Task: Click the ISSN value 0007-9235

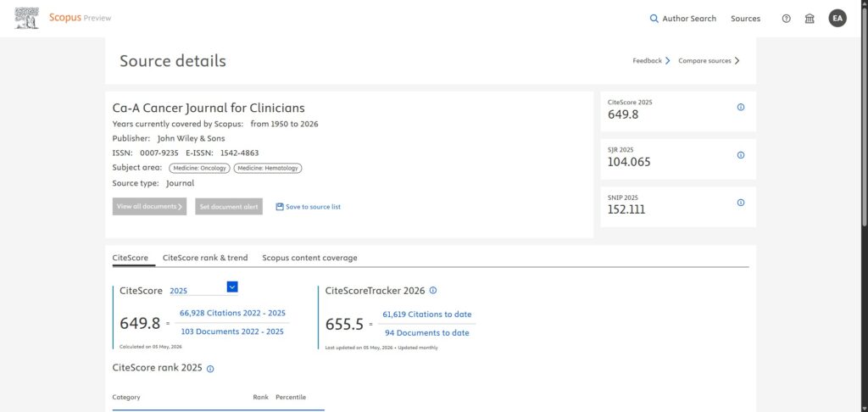Action: click(159, 153)
